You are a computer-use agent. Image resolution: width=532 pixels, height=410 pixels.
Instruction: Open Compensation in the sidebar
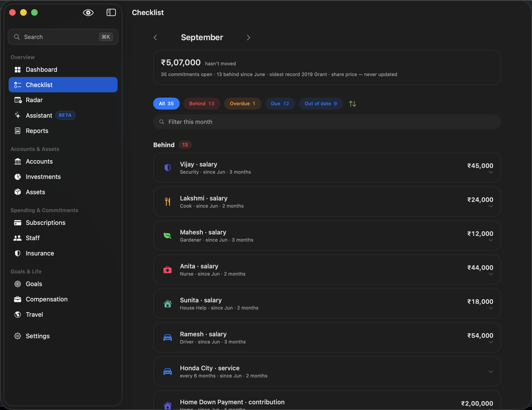(63, 299)
